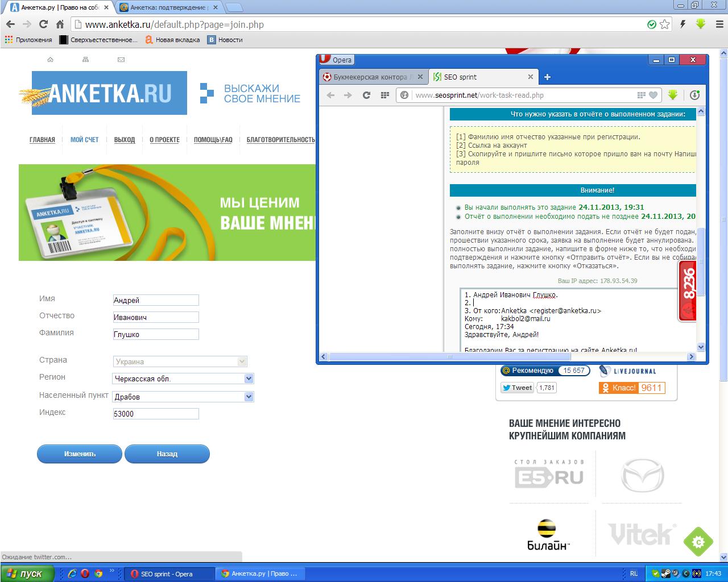The image size is (728, 582).
Task: Open a new tab in Opera
Action: coord(547,77)
